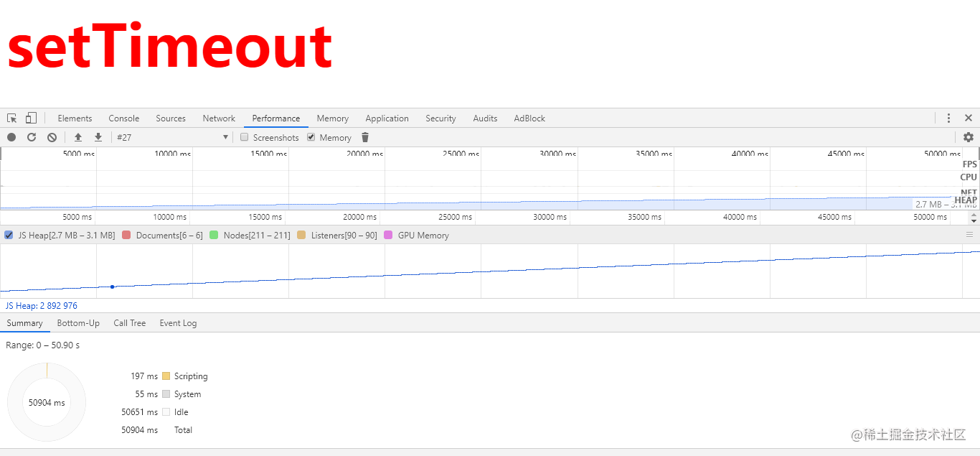Load a profile using the upload icon
The image size is (980, 456).
(x=78, y=137)
